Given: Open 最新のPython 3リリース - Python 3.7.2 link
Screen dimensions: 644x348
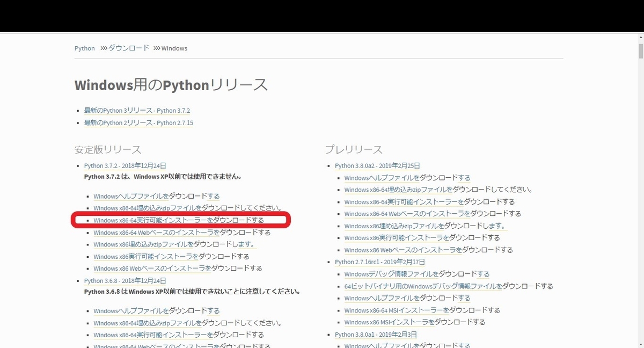Looking at the screenshot, I should 137,111.
